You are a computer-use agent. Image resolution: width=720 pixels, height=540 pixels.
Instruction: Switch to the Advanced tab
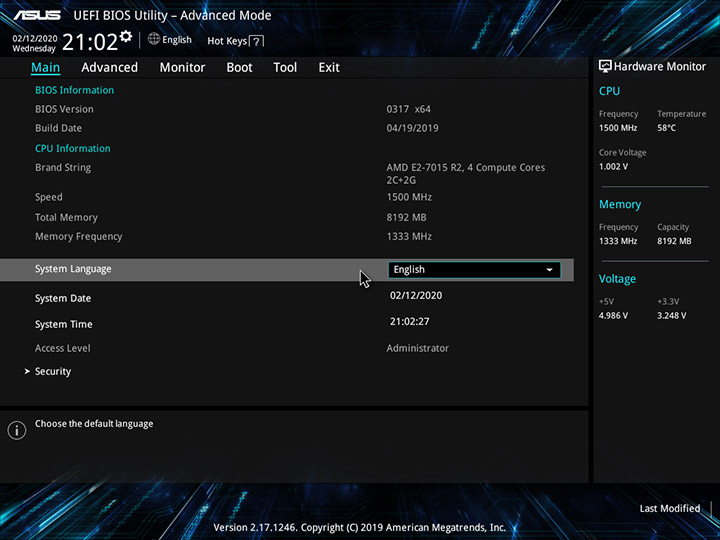[x=109, y=68]
